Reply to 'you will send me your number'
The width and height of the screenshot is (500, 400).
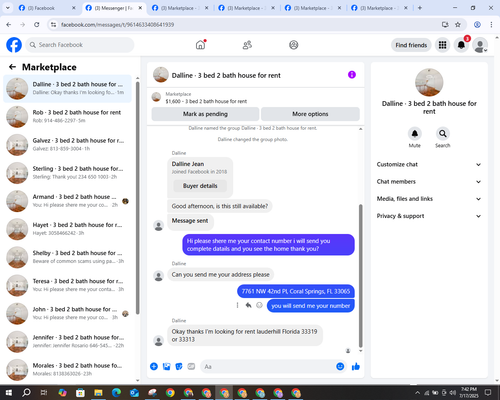pos(248,305)
